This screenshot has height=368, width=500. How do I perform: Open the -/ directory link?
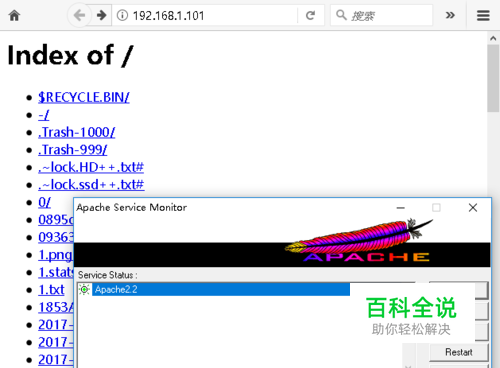point(44,115)
